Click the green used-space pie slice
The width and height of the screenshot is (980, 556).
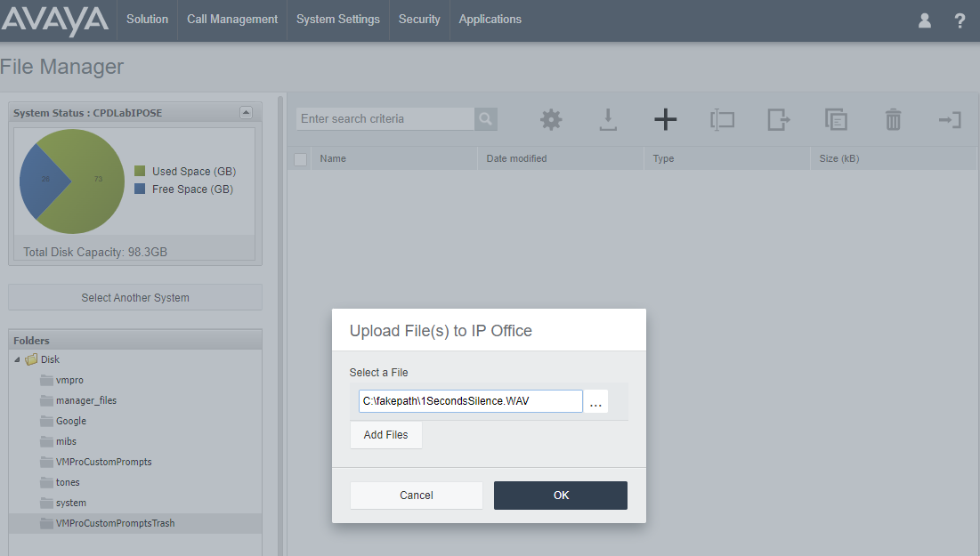tap(91, 181)
